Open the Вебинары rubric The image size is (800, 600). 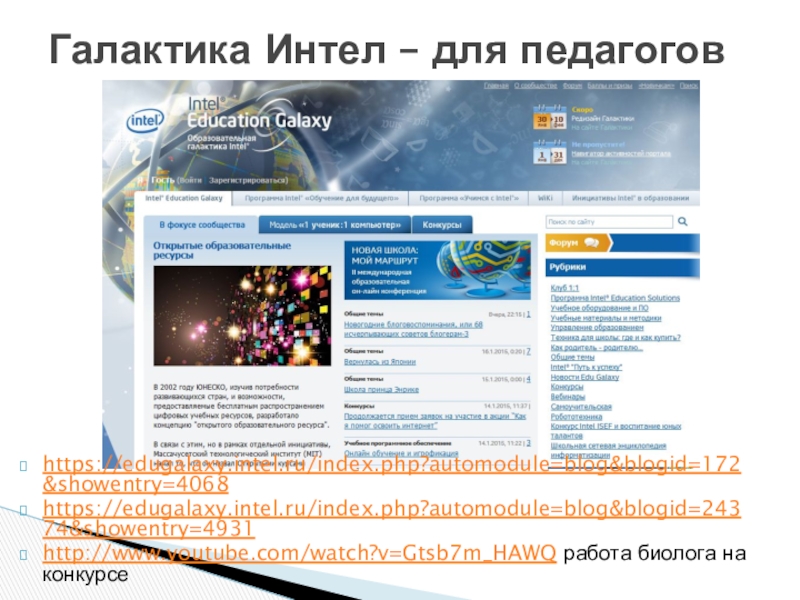coord(568,396)
